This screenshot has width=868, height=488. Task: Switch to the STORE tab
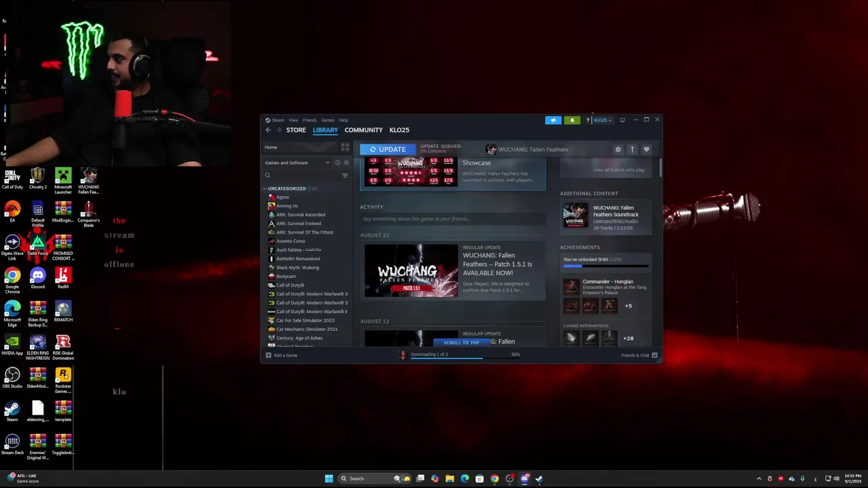point(296,130)
